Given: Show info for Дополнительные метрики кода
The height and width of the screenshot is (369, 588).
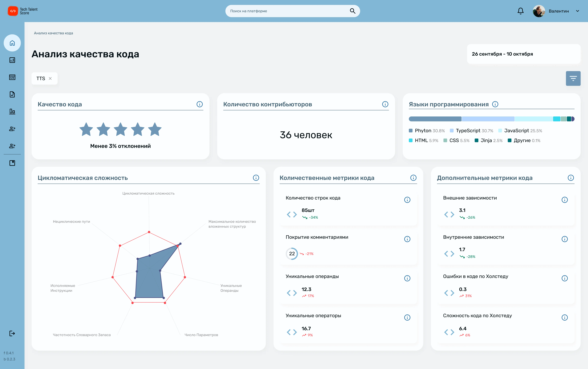Looking at the screenshot, I should 571,178.
